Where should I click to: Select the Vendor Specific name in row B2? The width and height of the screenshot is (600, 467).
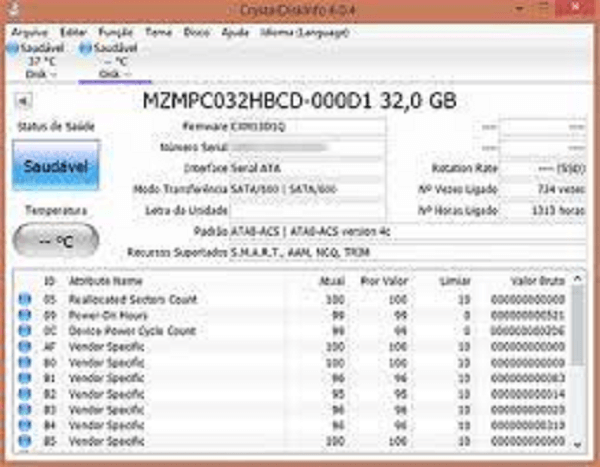click(x=106, y=394)
